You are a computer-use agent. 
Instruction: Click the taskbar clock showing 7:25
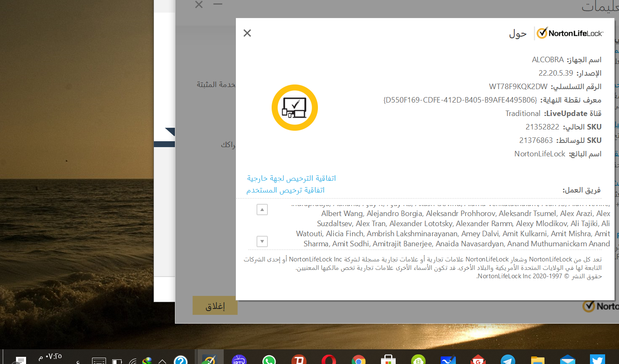(x=50, y=356)
